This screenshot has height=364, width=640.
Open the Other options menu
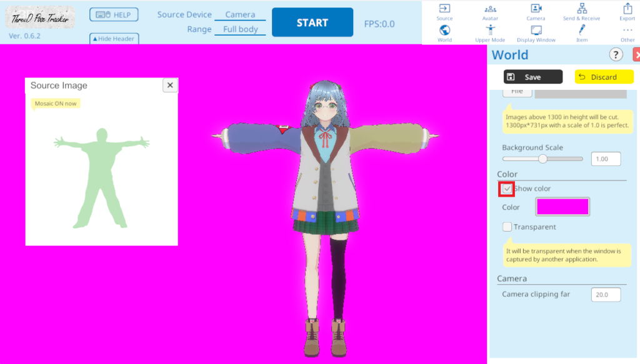tap(627, 34)
